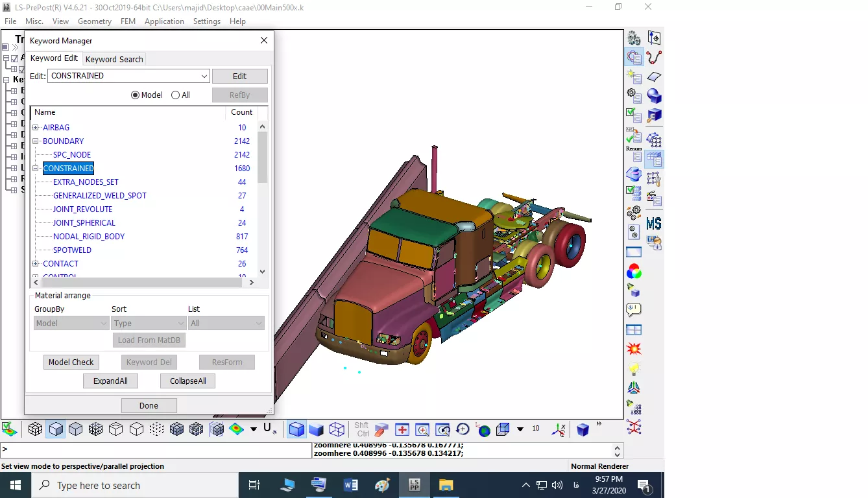This screenshot has height=498, width=868.
Task: Click the globe view icon in bottom toolbar
Action: [x=483, y=429]
